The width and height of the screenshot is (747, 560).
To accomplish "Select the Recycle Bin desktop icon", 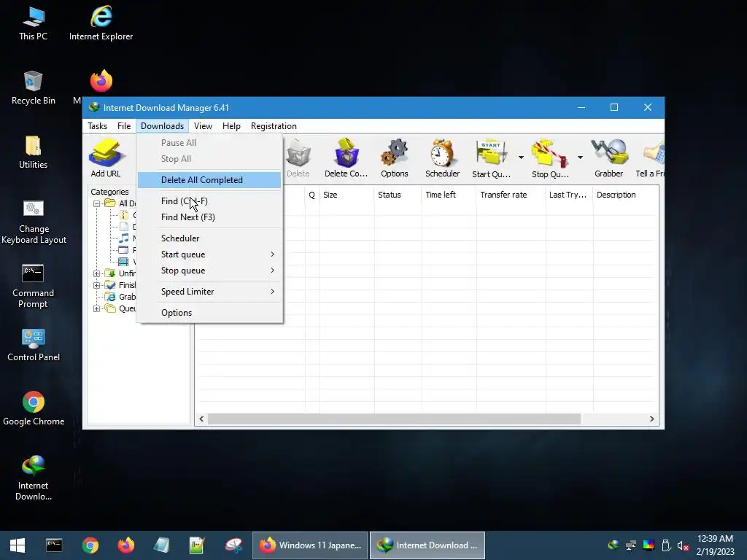I will click(x=34, y=87).
